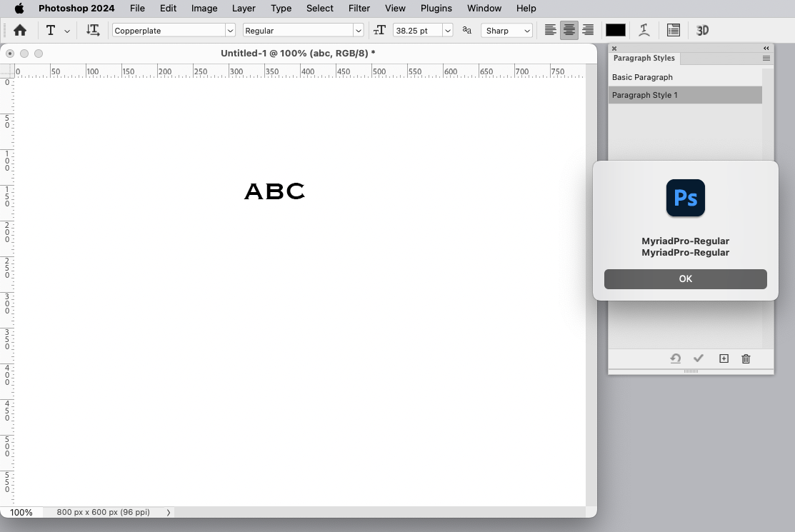
Task: Open the Window menu
Action: [x=484, y=8]
